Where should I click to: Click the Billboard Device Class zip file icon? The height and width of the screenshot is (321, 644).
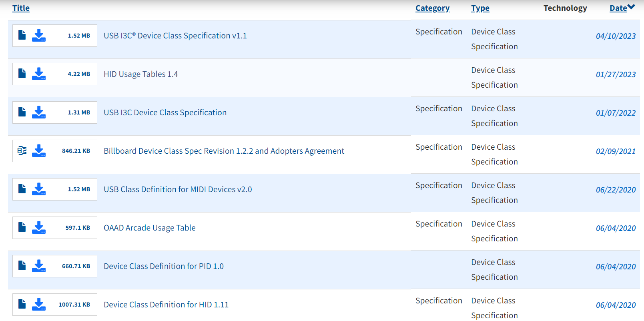click(x=22, y=151)
